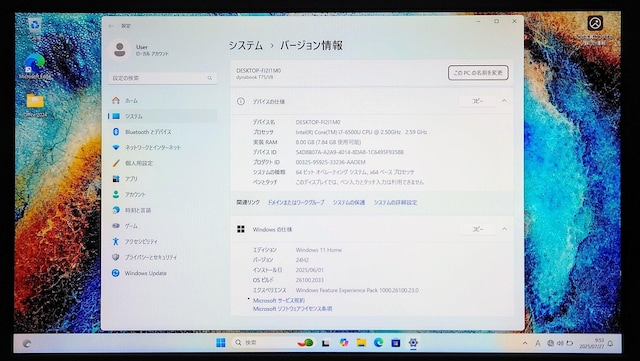Click Windows Feature Experience Pack text
Screen dimensions: 640x361
[x=357, y=290]
